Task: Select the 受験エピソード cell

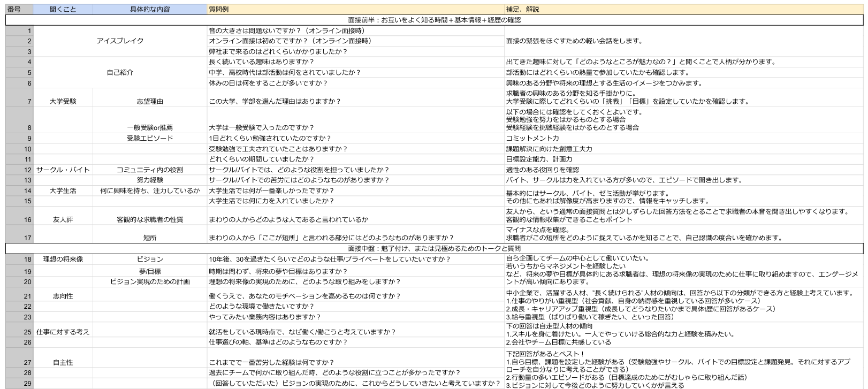Action: click(x=150, y=138)
